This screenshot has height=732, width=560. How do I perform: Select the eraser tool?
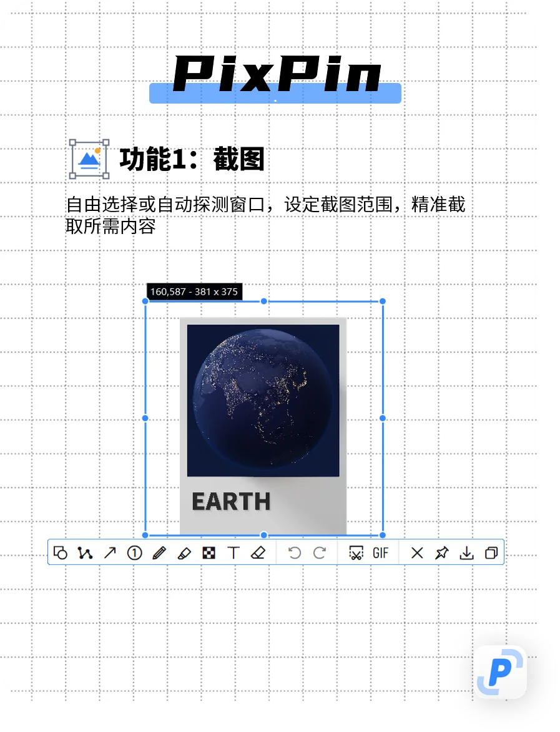pyautogui.click(x=258, y=552)
